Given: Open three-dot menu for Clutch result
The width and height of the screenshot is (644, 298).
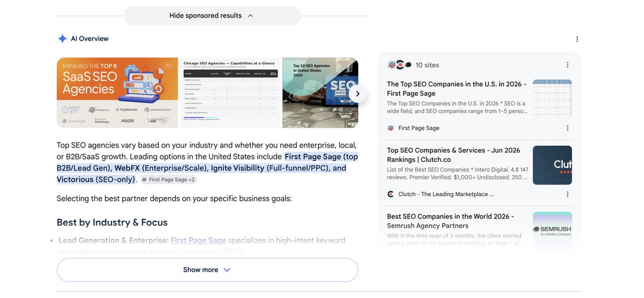Looking at the screenshot, I should point(567,194).
